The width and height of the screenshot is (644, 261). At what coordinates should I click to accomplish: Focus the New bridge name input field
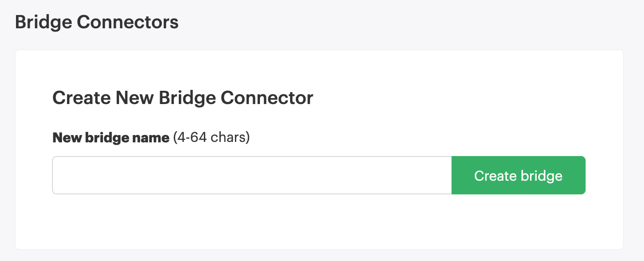click(252, 175)
